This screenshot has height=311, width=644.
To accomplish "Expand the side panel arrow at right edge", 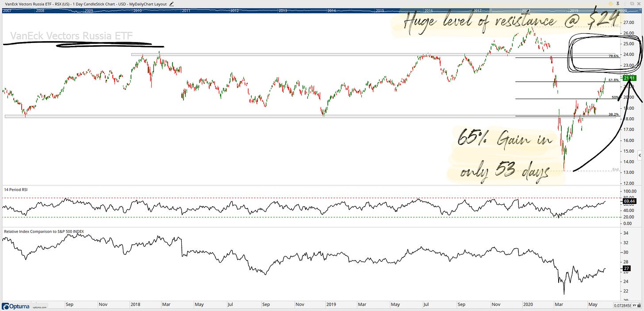I will pyautogui.click(x=640, y=156).
